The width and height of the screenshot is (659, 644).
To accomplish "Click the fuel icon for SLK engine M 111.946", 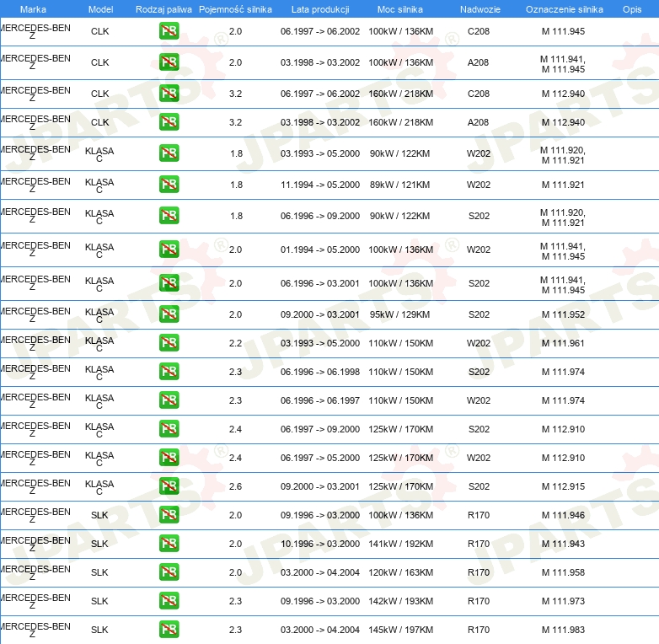I will coord(169,515).
